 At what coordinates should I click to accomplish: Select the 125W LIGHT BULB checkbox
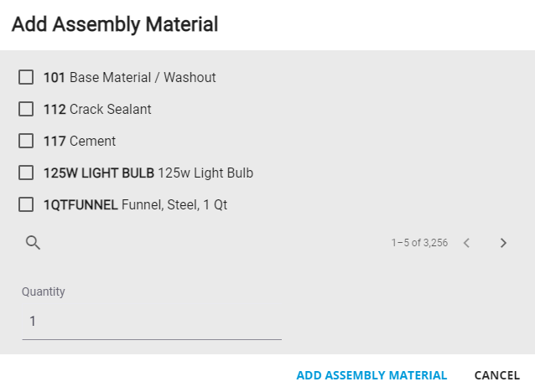click(26, 173)
